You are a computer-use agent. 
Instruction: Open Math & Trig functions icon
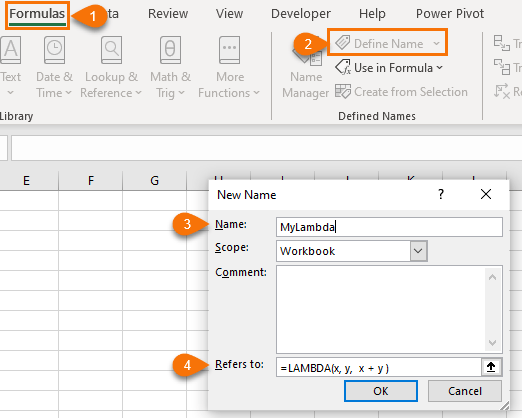[170, 50]
